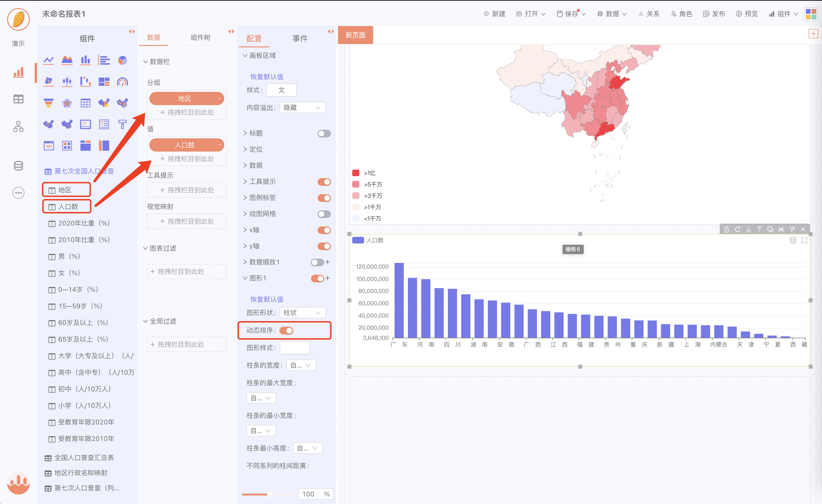Select the radar chart component icon
Screen dimensions: 822x504
pos(67,103)
